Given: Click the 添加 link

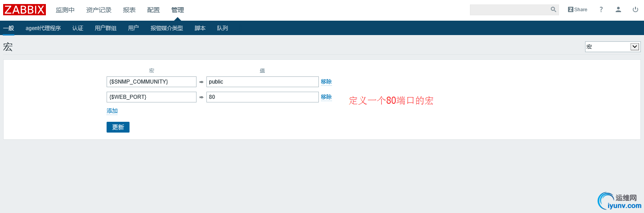Looking at the screenshot, I should (x=112, y=111).
